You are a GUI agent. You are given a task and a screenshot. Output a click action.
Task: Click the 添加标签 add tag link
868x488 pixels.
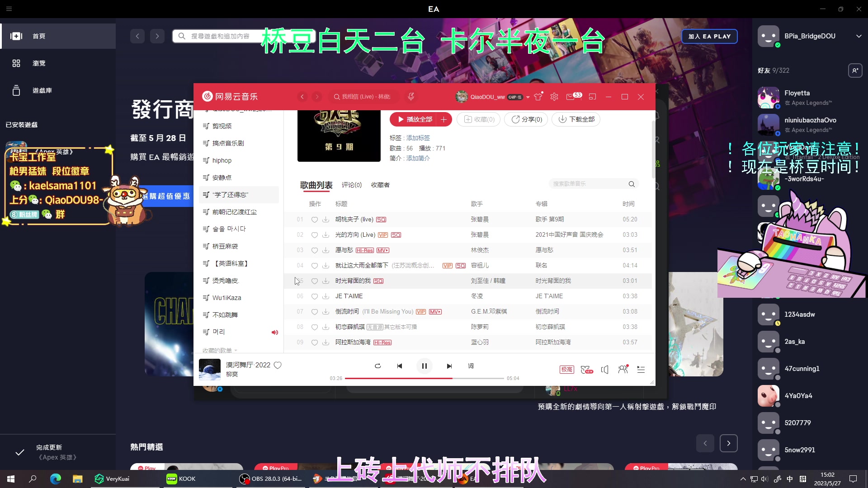[418, 138]
